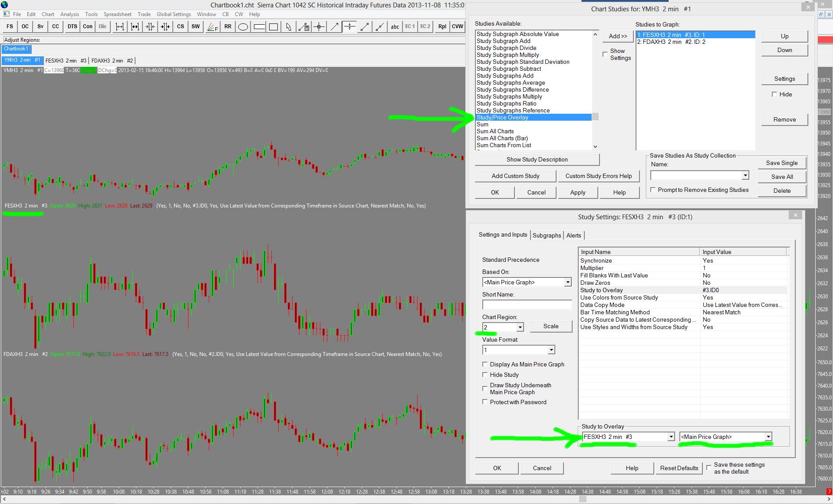Viewport: 833px width, 504px height.
Task: Click the Show Study Description button
Action: (537, 159)
